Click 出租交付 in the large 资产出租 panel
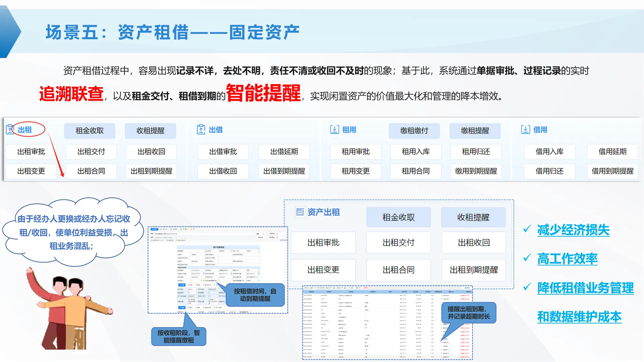Image resolution: width=644 pixels, height=362 pixels. click(398, 243)
